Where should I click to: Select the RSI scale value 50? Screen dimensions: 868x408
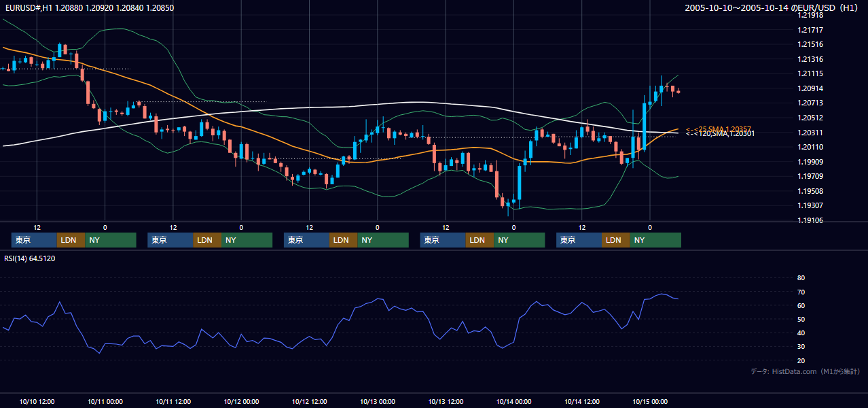[801, 319]
